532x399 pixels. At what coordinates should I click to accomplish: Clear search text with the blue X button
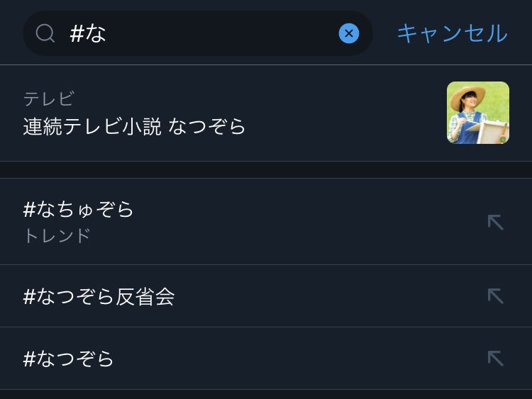[x=349, y=33]
